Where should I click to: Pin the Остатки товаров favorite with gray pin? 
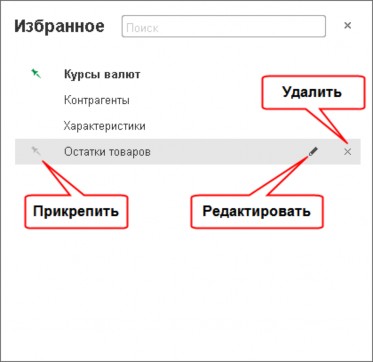click(x=36, y=151)
